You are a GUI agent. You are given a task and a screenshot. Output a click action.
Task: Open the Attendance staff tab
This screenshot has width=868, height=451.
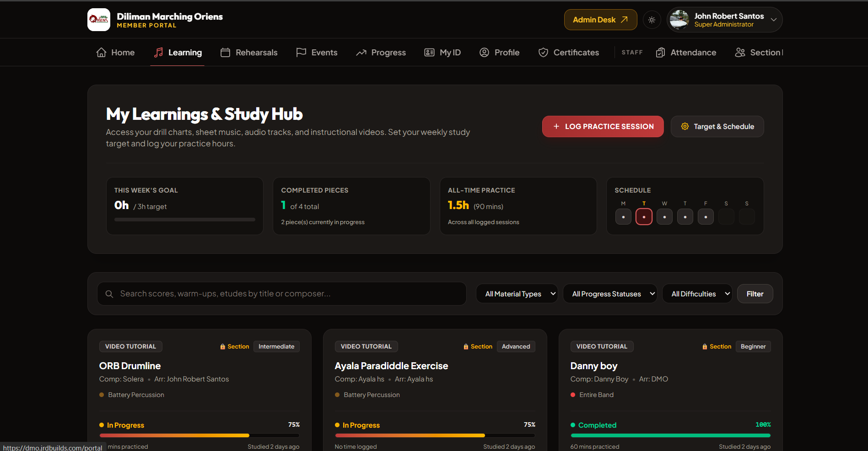[686, 52]
